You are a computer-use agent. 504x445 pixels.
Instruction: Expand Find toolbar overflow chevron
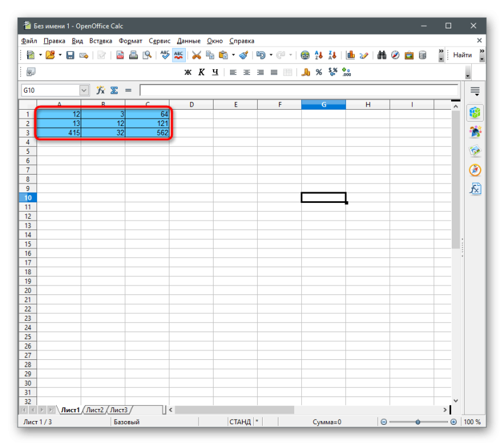[x=481, y=52]
